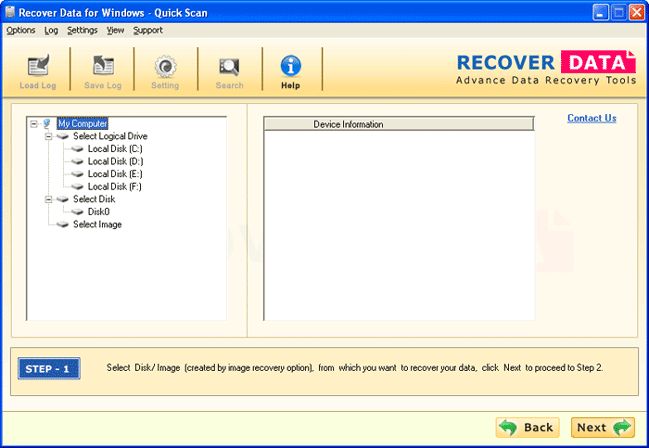Click the Next button

[603, 427]
